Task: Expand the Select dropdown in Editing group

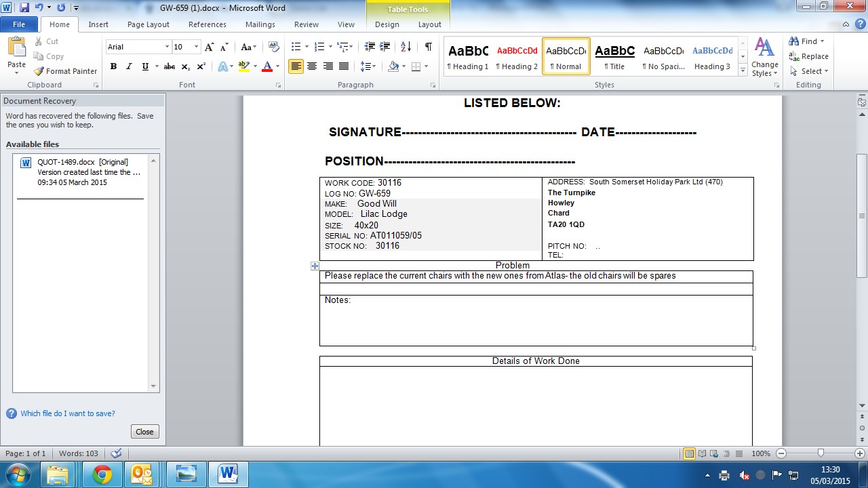Action: coord(810,71)
